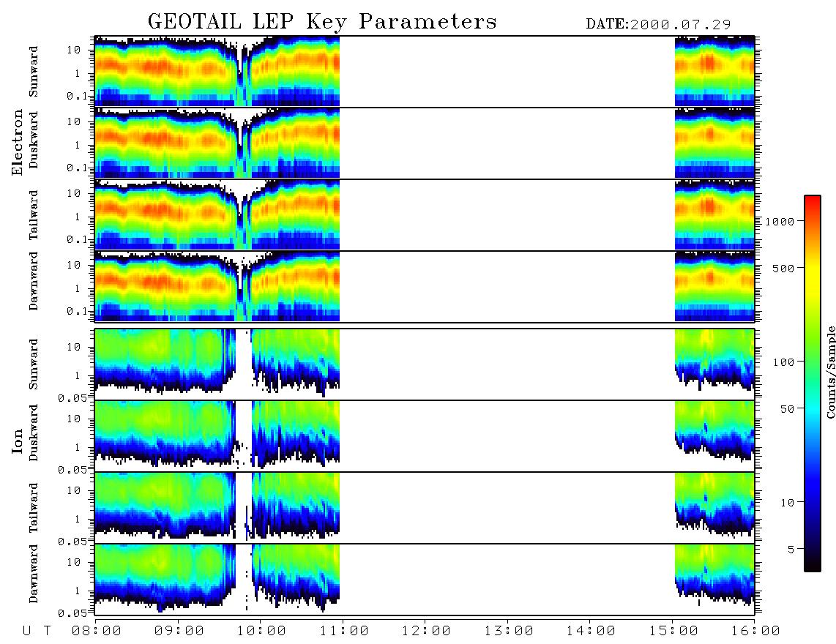836x644 pixels.
Task: Click the 14:00 time tick label
Action: point(591,631)
